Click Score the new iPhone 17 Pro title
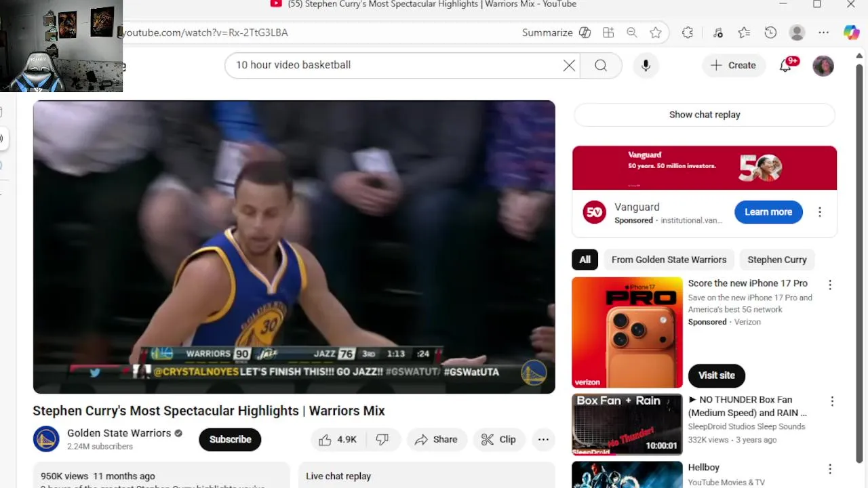Image resolution: width=868 pixels, height=488 pixels. pyautogui.click(x=747, y=283)
